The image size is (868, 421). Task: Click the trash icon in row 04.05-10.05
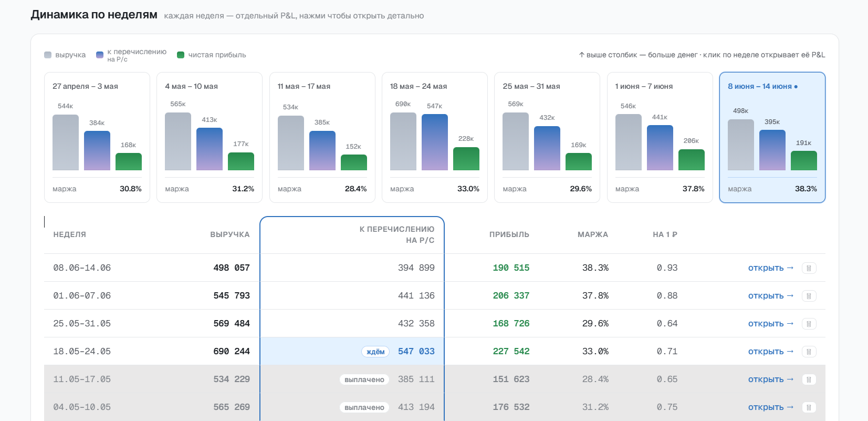tap(809, 407)
